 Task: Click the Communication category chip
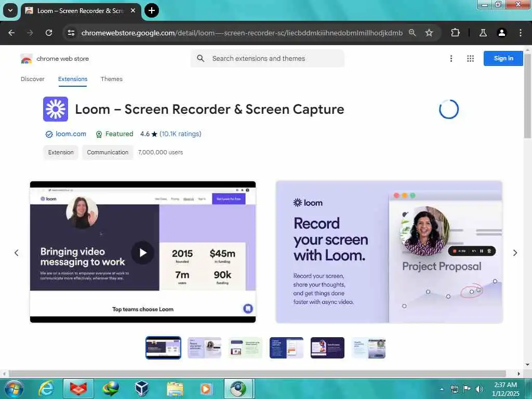pos(108,152)
